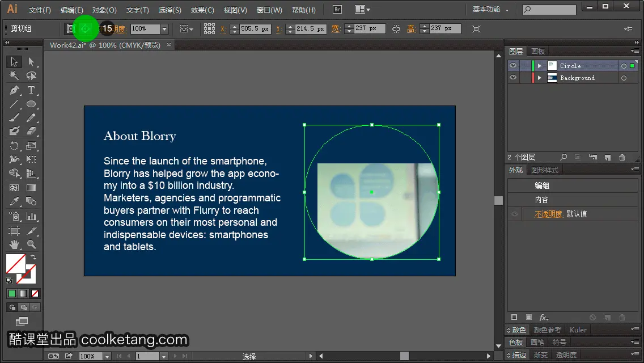Select the Type tool
This screenshot has width=644, height=363.
coord(31,90)
